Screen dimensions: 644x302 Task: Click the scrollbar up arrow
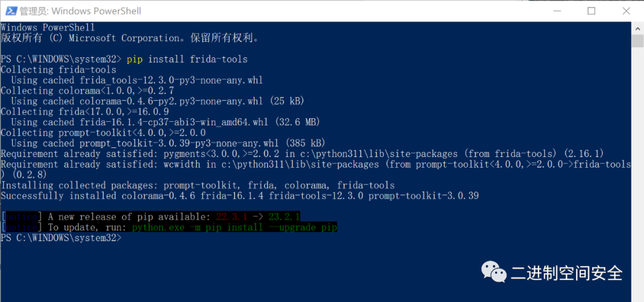(x=637, y=29)
